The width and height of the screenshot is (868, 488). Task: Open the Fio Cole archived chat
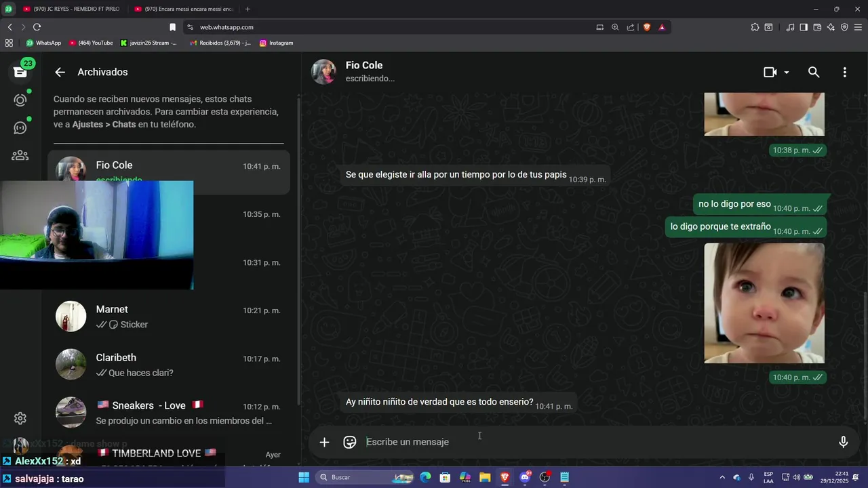(x=169, y=172)
